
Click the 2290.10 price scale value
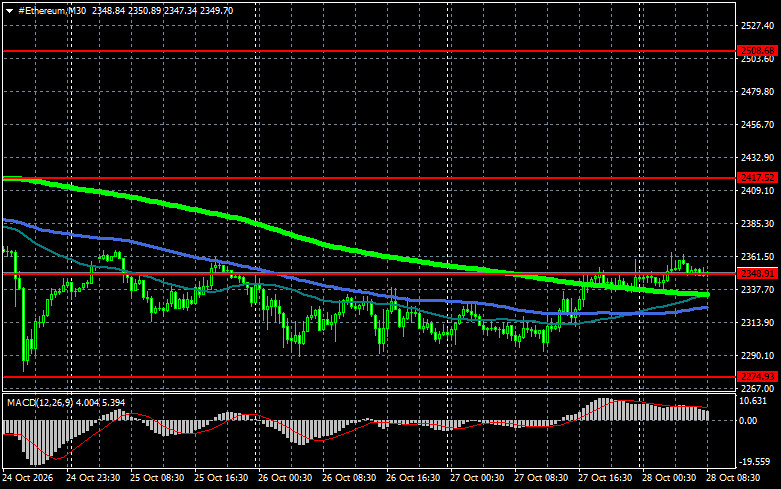click(x=758, y=356)
